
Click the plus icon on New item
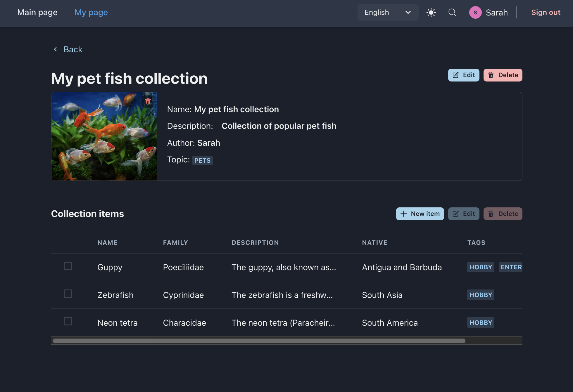coord(404,214)
